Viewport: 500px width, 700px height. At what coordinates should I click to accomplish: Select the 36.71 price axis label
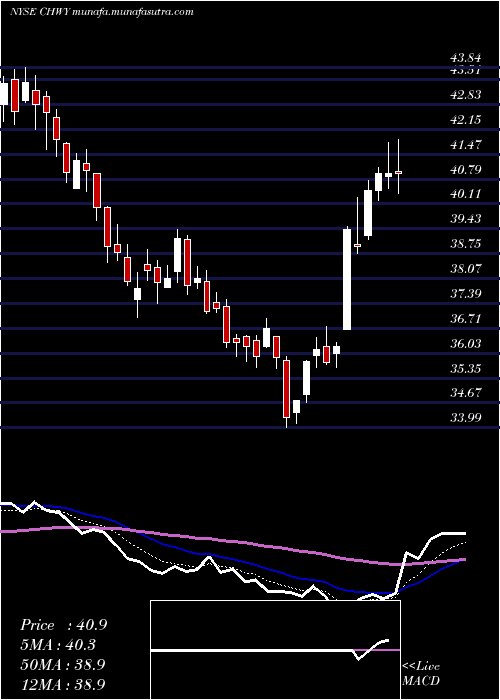click(x=466, y=319)
